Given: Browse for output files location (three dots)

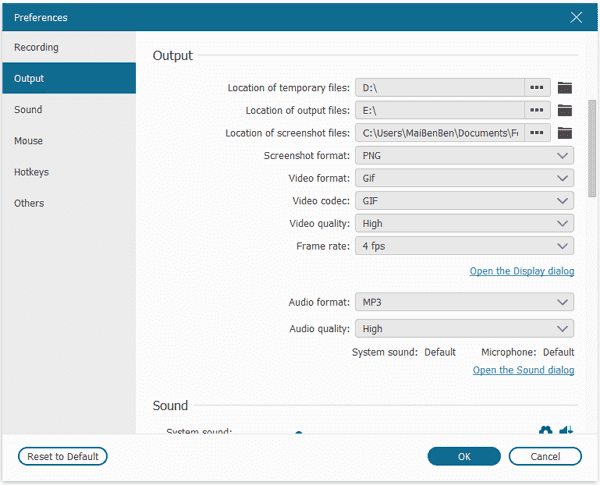Looking at the screenshot, I should click(538, 110).
